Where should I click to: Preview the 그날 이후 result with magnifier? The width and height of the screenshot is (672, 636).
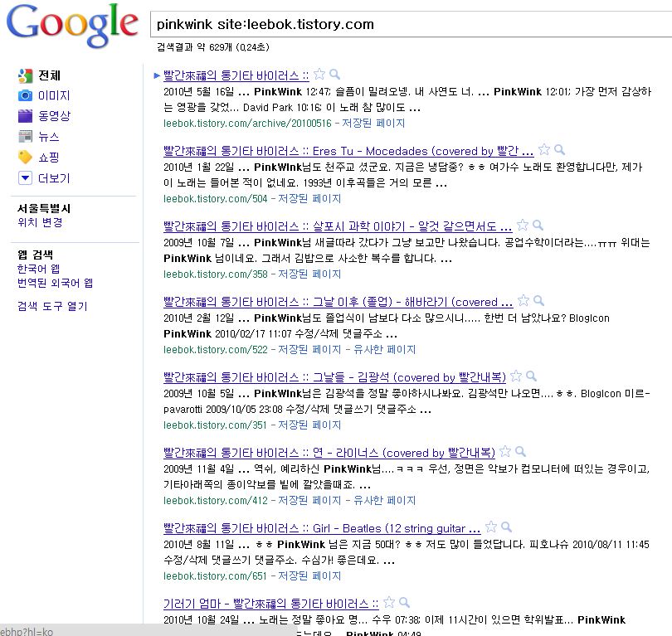click(x=538, y=300)
